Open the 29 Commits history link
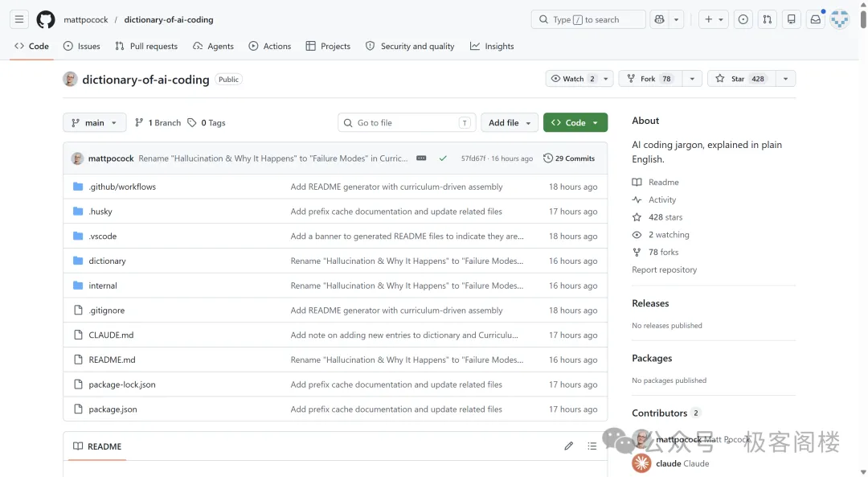 coord(569,158)
